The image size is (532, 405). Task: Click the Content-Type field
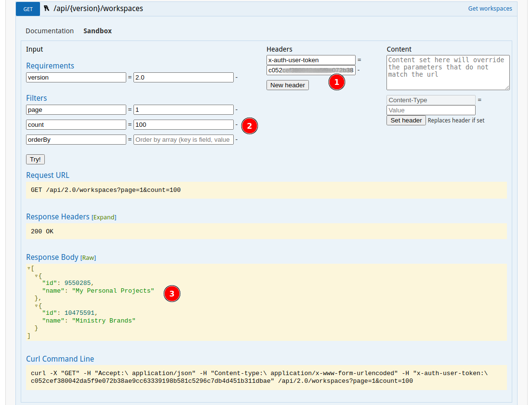[x=431, y=100]
